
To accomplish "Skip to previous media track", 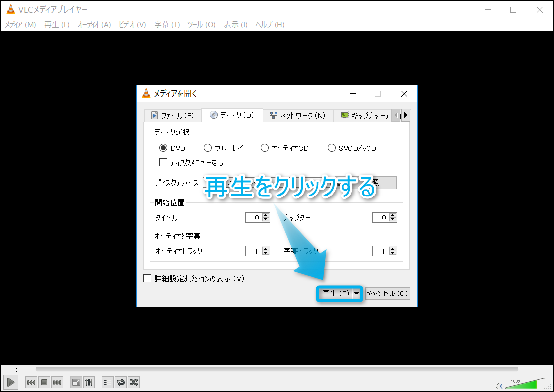I will [x=31, y=382].
